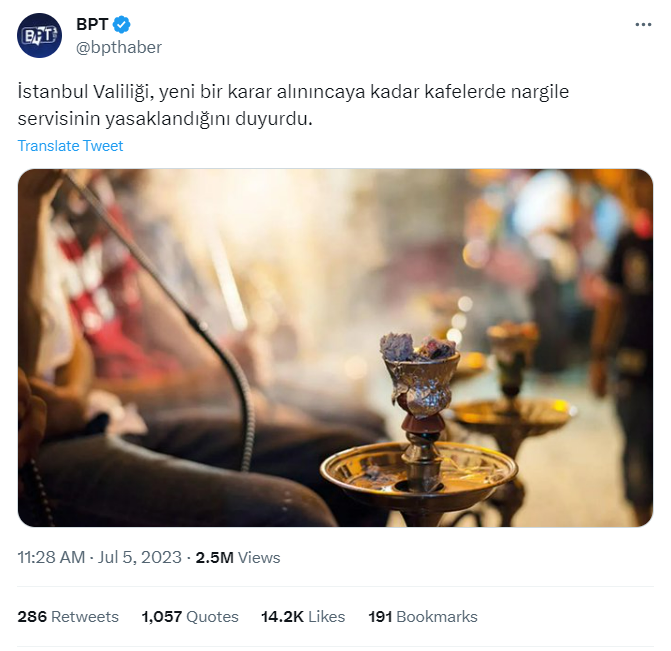Click the word Likes label
This screenshot has height=651, width=671.
(x=327, y=617)
